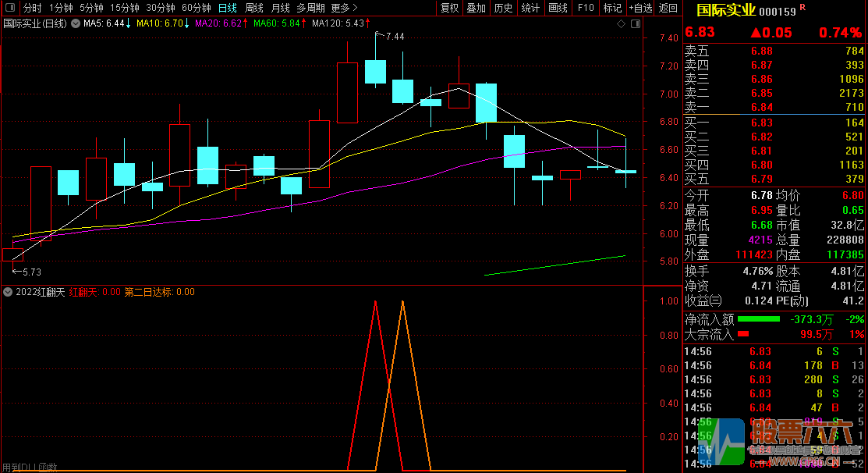
Task: Toggle the left sidebar panel icon
Action: (9, 8)
